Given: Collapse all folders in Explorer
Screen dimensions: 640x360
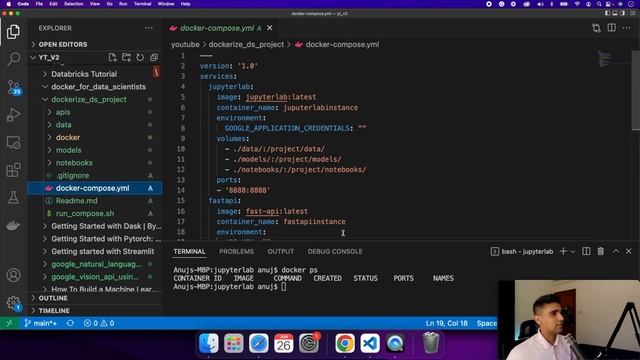Looking at the screenshot, I should (154, 58).
